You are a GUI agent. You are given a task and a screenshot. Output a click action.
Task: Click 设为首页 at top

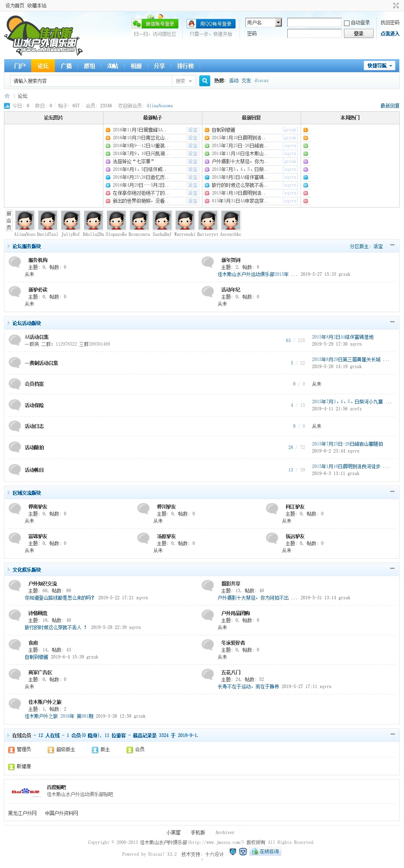tap(15, 6)
